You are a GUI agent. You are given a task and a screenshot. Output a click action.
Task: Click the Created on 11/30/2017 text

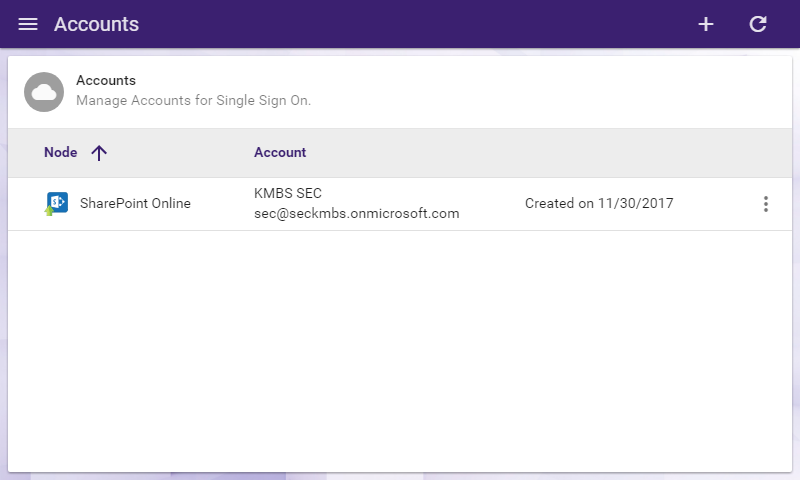(599, 203)
